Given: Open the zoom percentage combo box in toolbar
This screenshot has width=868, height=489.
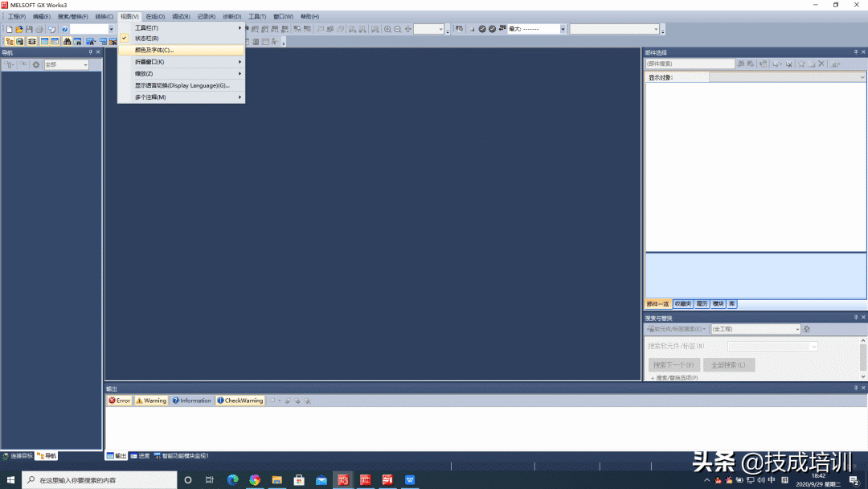Looking at the screenshot, I should pyautogui.click(x=429, y=29).
